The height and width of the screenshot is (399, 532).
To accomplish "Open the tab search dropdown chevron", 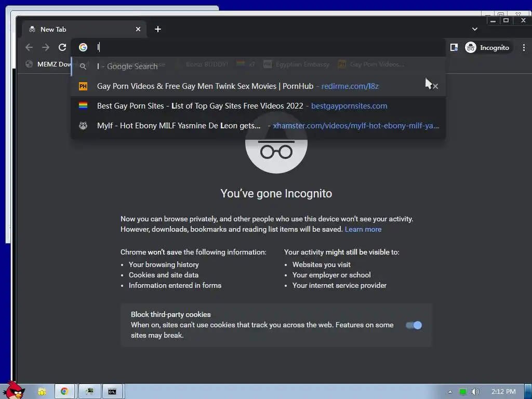I will [475, 29].
